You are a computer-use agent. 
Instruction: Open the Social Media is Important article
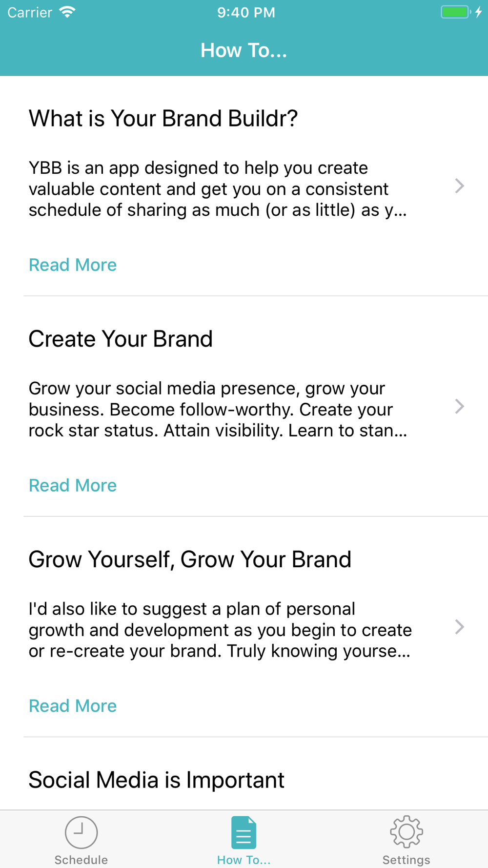click(x=156, y=780)
